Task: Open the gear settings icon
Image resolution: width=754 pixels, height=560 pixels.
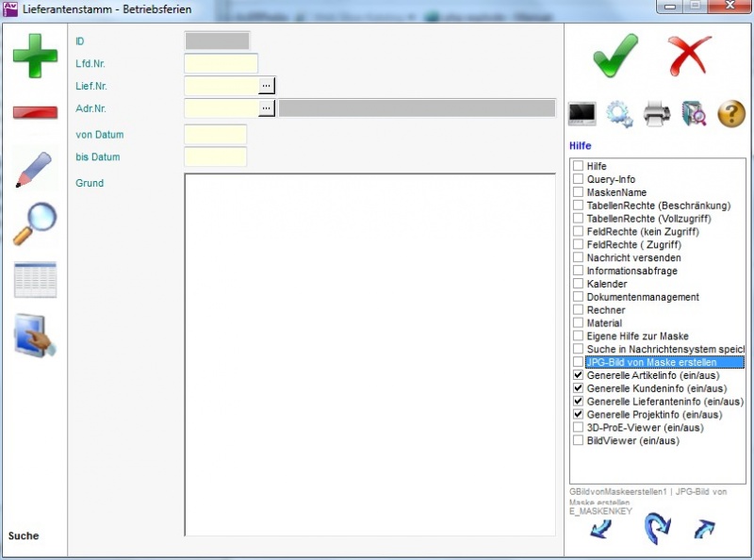Action: (619, 114)
